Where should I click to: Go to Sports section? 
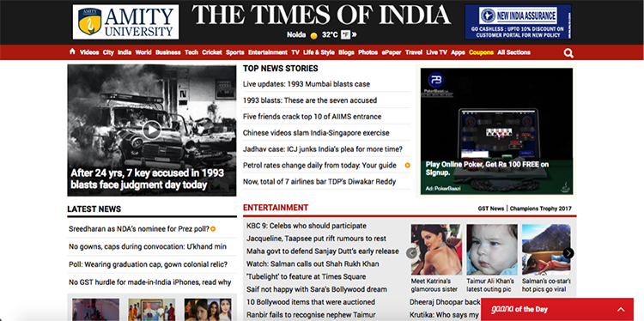click(235, 52)
